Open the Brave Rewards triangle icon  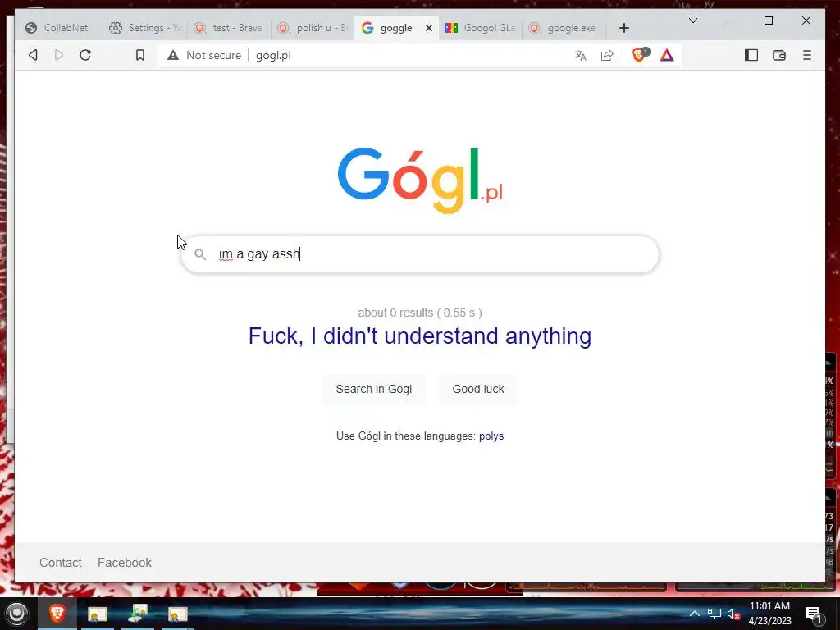coord(667,55)
